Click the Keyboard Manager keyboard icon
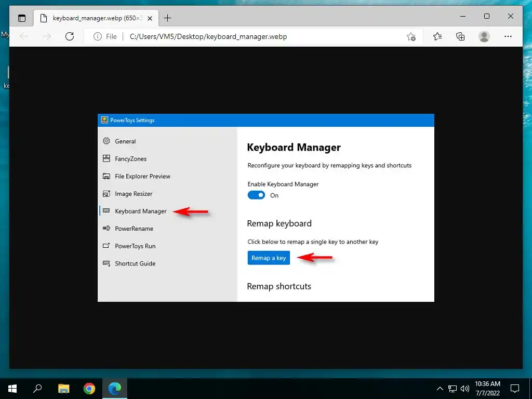 point(106,211)
